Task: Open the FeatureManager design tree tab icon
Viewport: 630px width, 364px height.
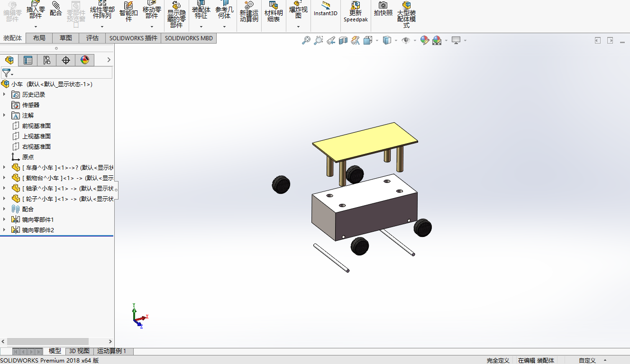Action: click(9, 60)
